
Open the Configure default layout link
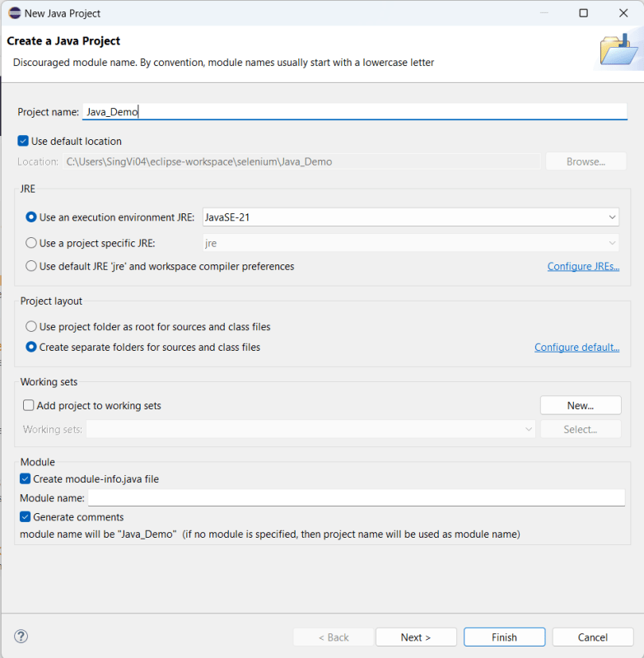coord(576,348)
